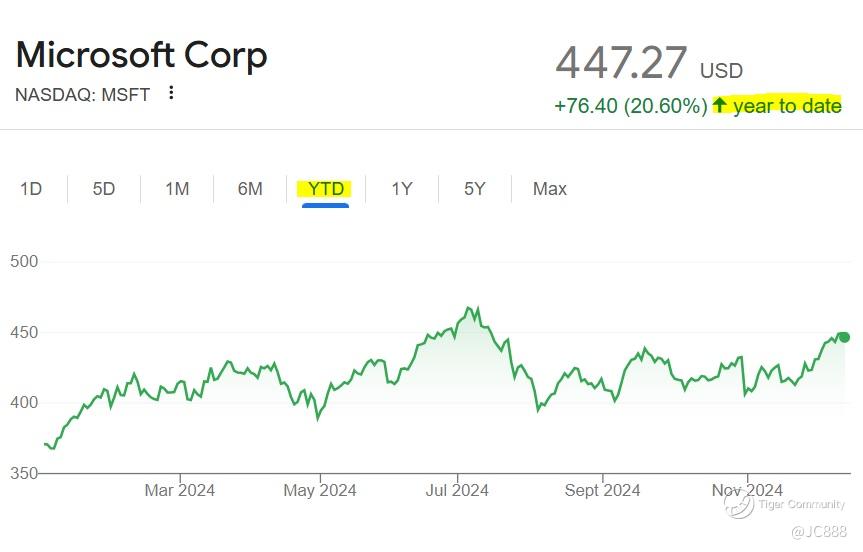Select the Max range tab
The width and height of the screenshot is (863, 552).
[x=550, y=189]
